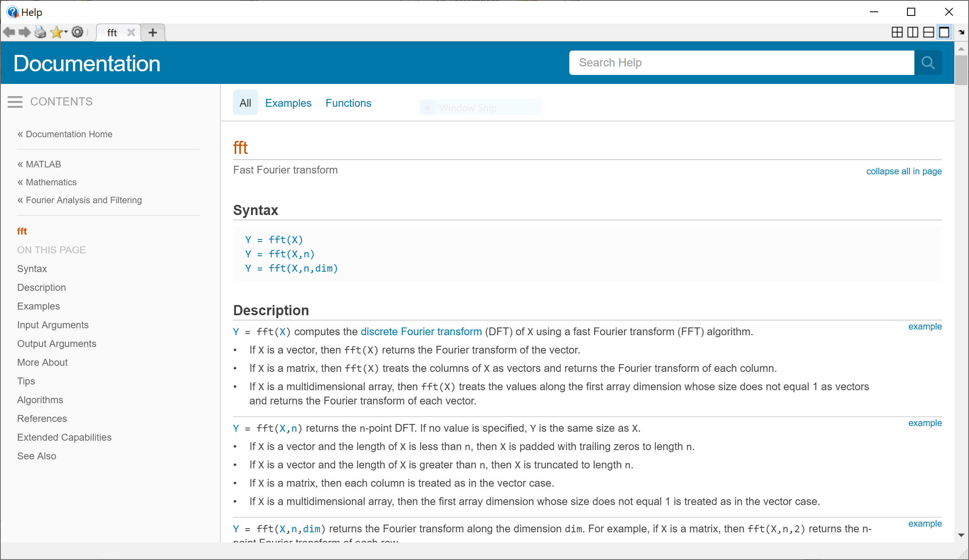Click into the Search Help input field
The height and width of the screenshot is (560, 969).
pos(742,63)
